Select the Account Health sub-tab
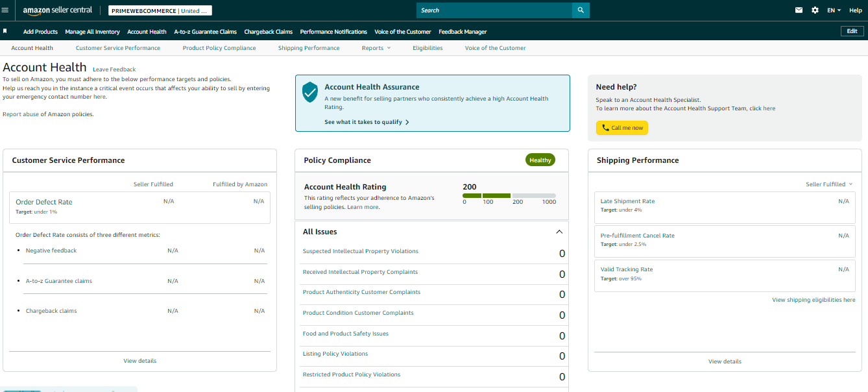Image resolution: width=868 pixels, height=392 pixels. (x=32, y=48)
